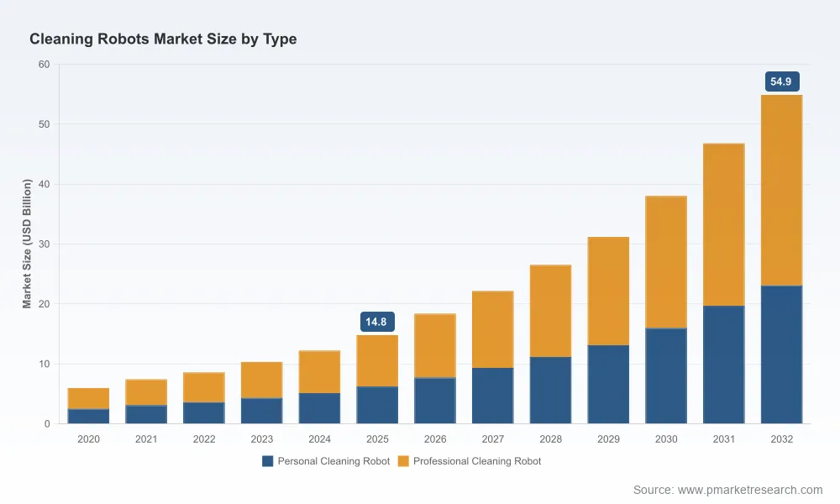Click the y-axis title Market Size (USD Billion)

point(27,244)
